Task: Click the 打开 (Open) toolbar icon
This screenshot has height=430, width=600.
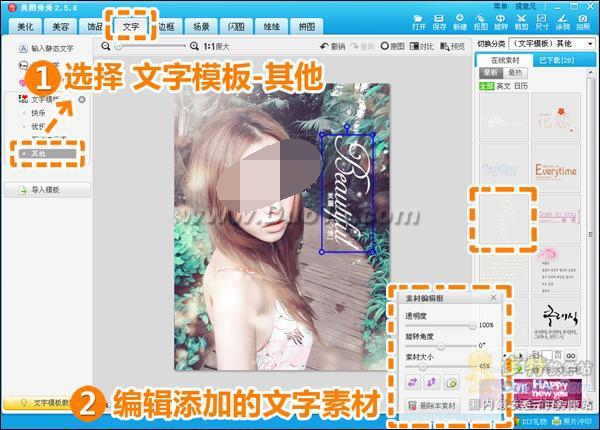Action: click(x=419, y=22)
